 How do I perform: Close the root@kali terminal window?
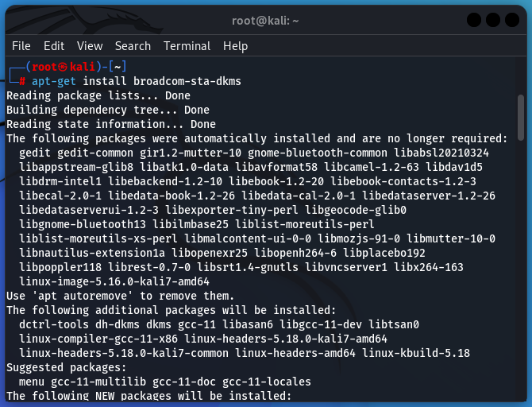tap(512, 19)
